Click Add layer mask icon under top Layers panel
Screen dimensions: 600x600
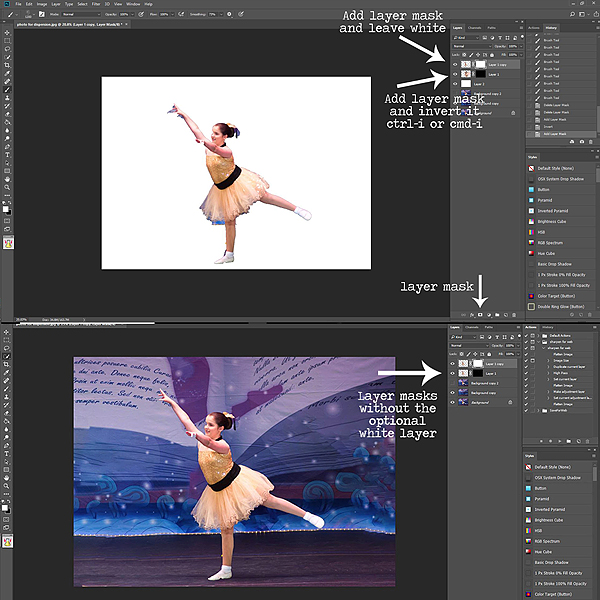pyautogui.click(x=480, y=315)
